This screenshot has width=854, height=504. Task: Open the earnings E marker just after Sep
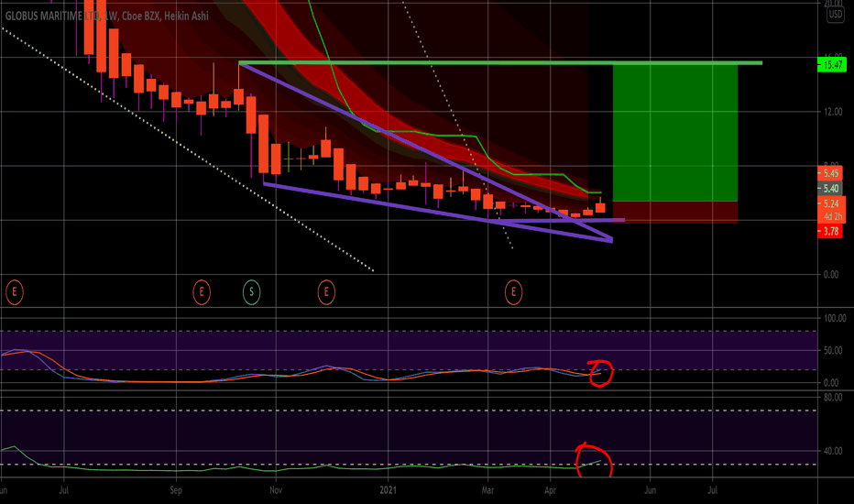[x=202, y=292]
